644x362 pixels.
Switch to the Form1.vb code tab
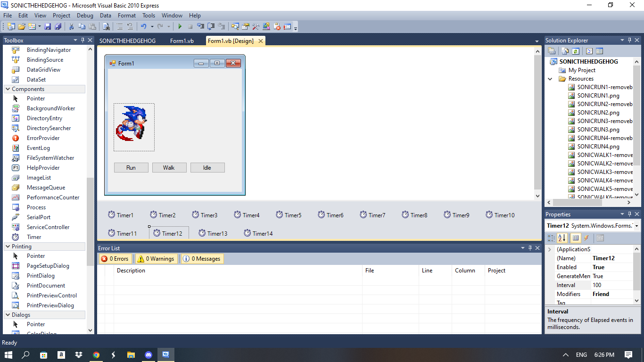182,41
